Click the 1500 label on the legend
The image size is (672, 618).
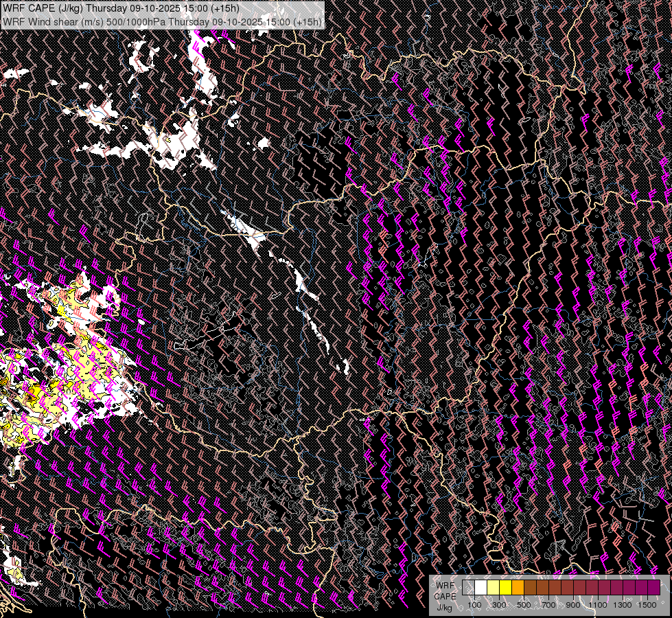pos(647,605)
